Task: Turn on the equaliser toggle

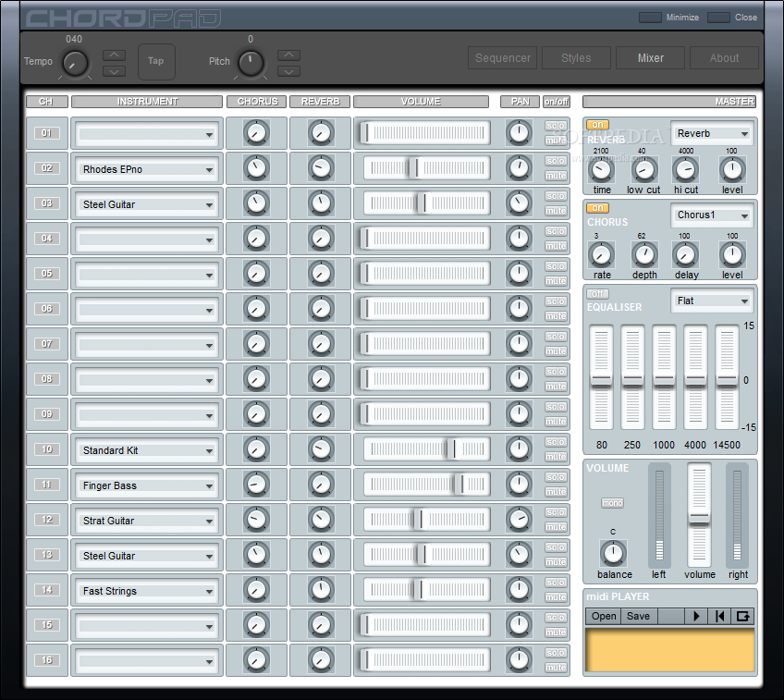Action: click(597, 293)
